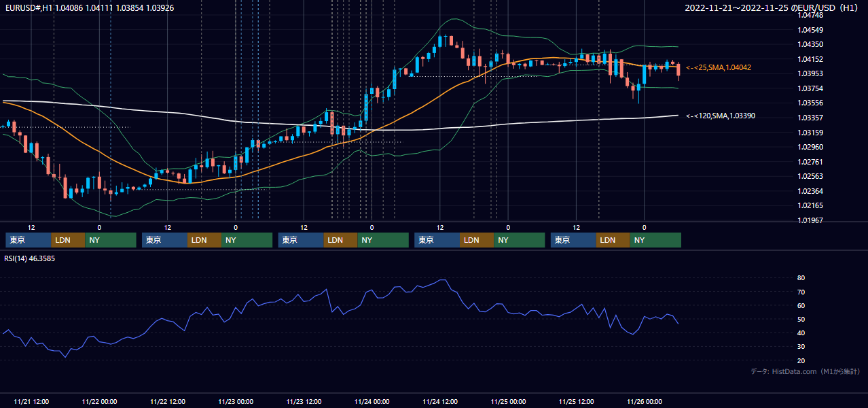
Task: Click price axis value 1.02761
Action: pyautogui.click(x=811, y=162)
